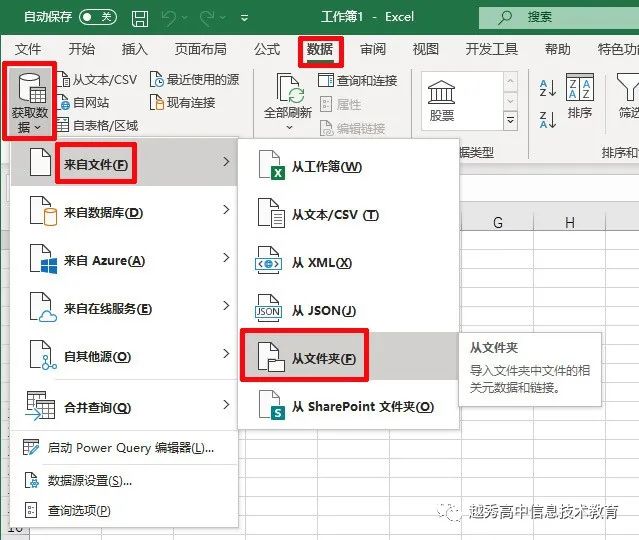Expand the 全部刷新 dropdown arrow
This screenshot has width=639, height=540.
coord(289,128)
